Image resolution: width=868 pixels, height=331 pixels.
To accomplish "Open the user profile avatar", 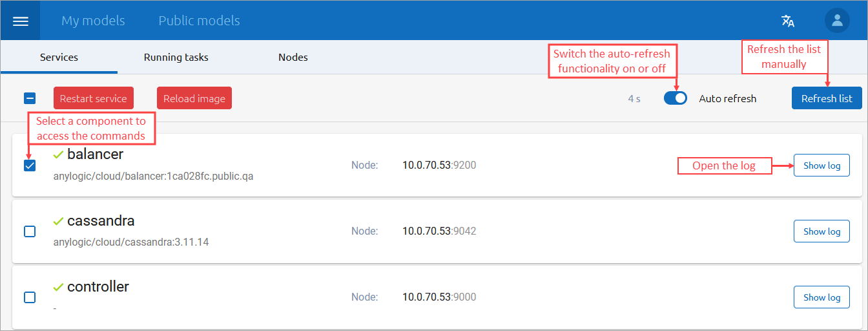I will point(837,20).
